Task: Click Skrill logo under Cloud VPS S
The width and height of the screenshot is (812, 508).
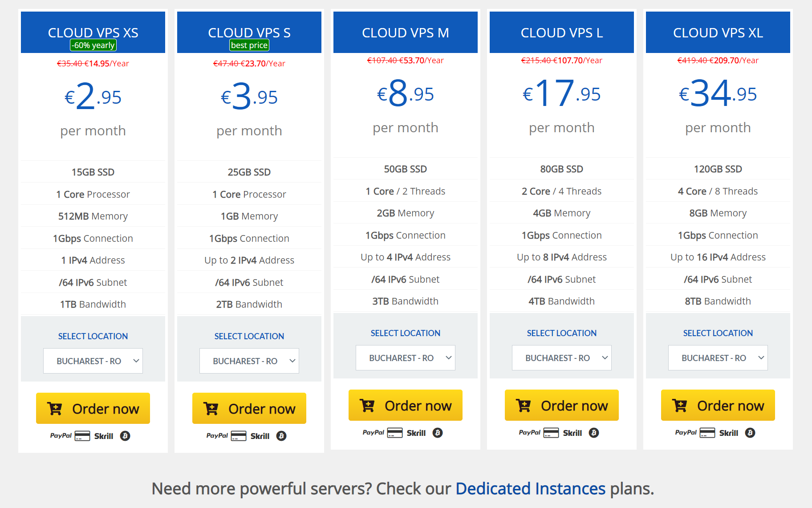Action: 260,436
